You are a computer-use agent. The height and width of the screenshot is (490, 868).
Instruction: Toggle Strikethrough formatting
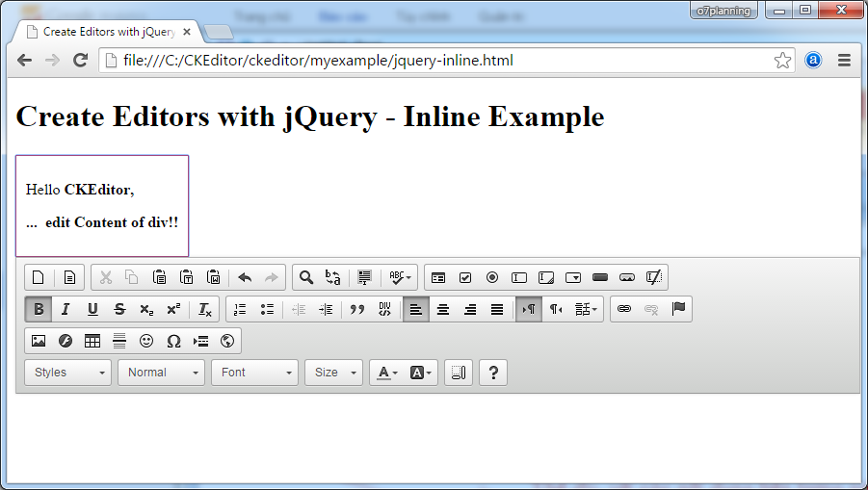[119, 309]
